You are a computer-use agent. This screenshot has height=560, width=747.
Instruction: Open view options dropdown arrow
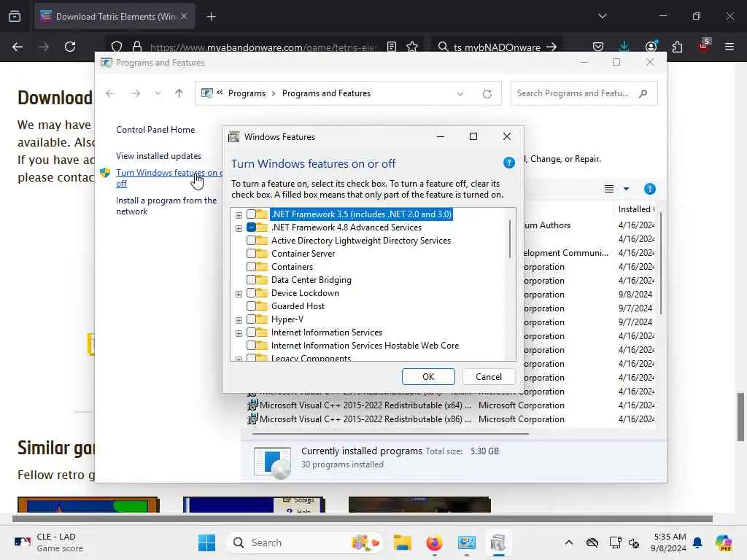click(626, 189)
